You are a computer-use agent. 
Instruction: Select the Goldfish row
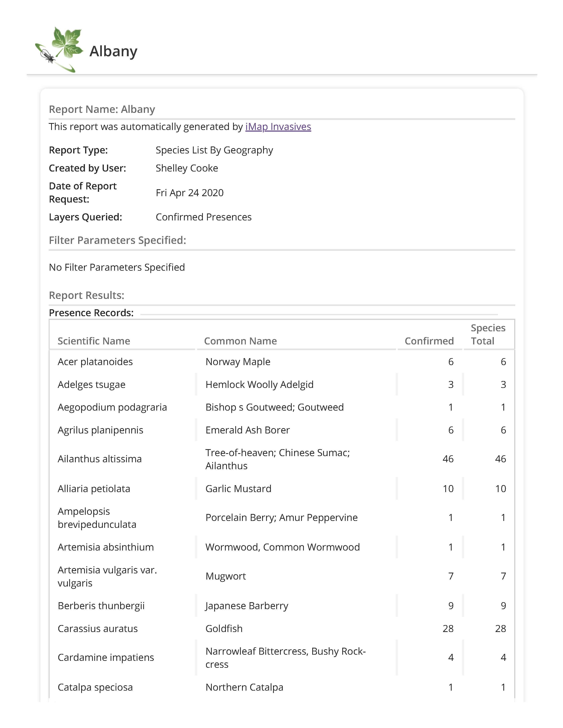(x=224, y=628)
